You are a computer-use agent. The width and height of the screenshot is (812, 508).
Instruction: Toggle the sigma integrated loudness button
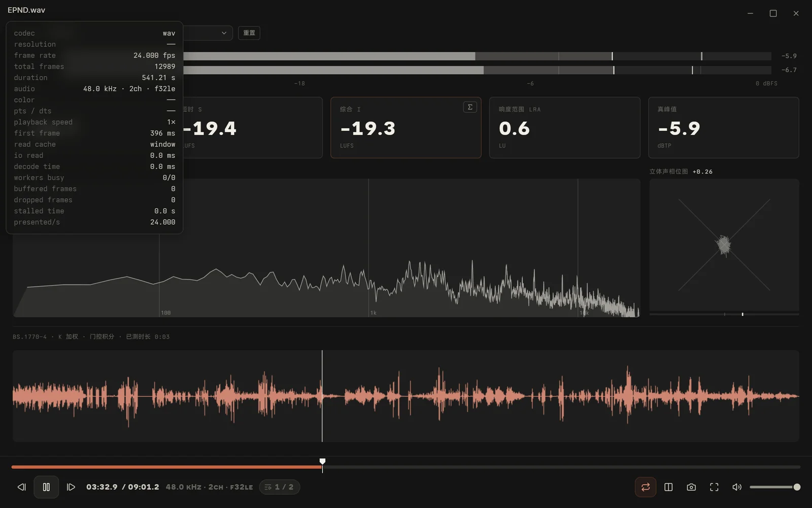pos(470,107)
